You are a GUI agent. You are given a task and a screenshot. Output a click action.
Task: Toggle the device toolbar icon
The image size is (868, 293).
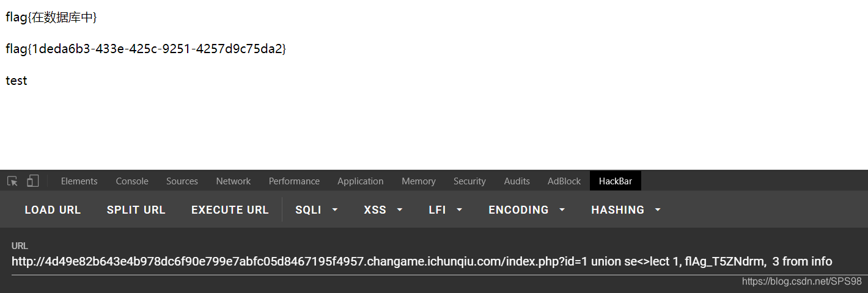[33, 181]
